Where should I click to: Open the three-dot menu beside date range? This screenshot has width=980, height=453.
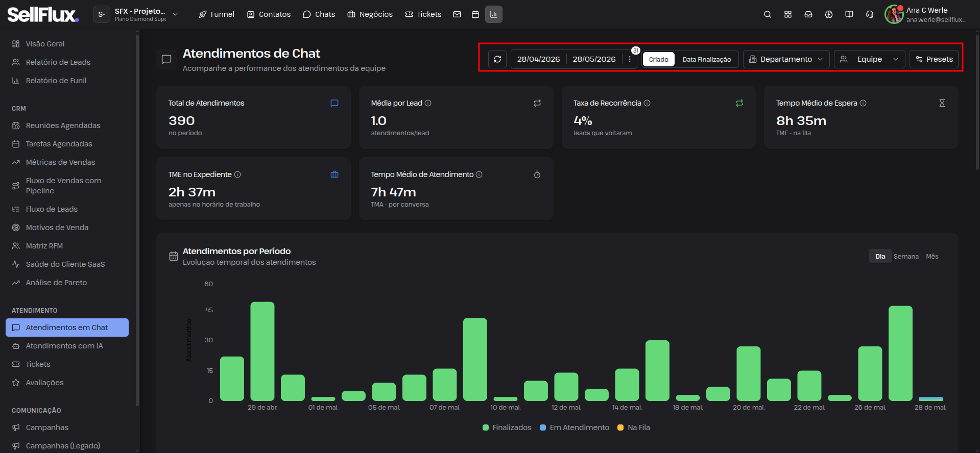point(630,59)
